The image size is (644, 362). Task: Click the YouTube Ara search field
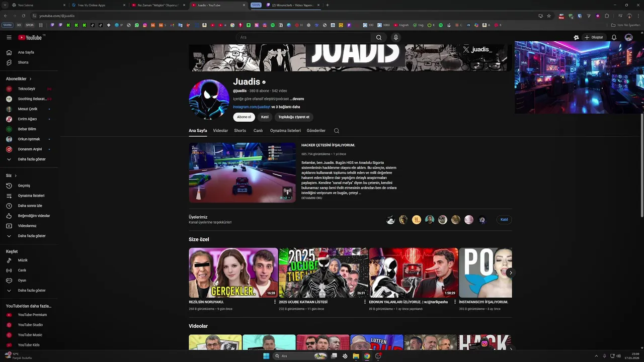click(x=303, y=37)
